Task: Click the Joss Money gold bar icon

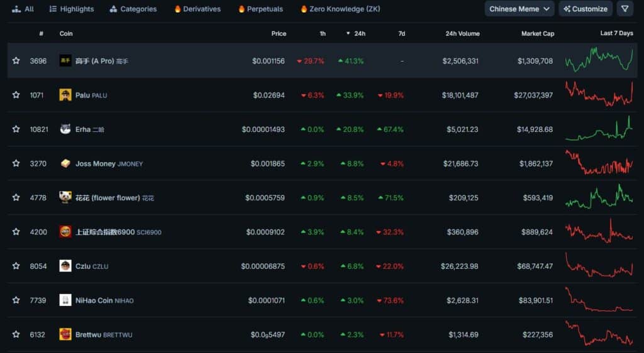Action: tap(65, 163)
